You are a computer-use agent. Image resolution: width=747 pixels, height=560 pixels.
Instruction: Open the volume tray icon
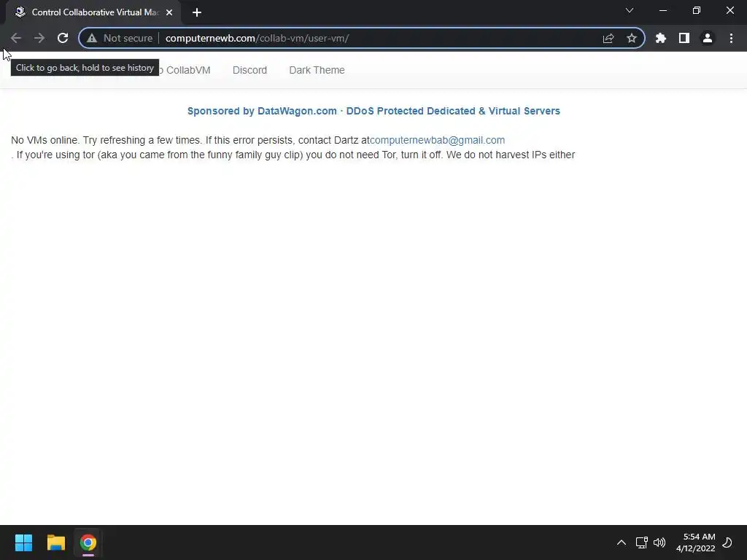(x=659, y=542)
